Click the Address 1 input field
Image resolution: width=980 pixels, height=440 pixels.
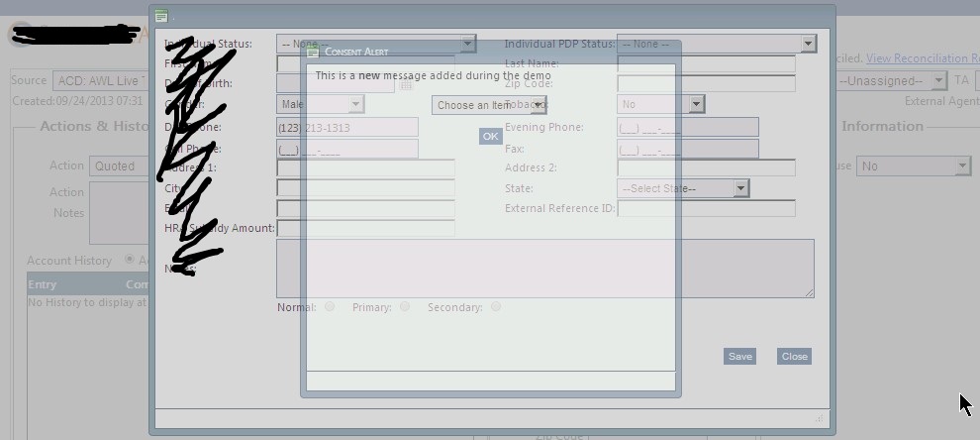pos(365,167)
